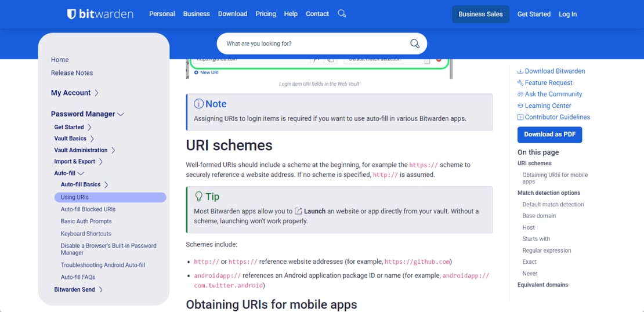
Task: Open the Business menu item
Action: pyautogui.click(x=196, y=14)
